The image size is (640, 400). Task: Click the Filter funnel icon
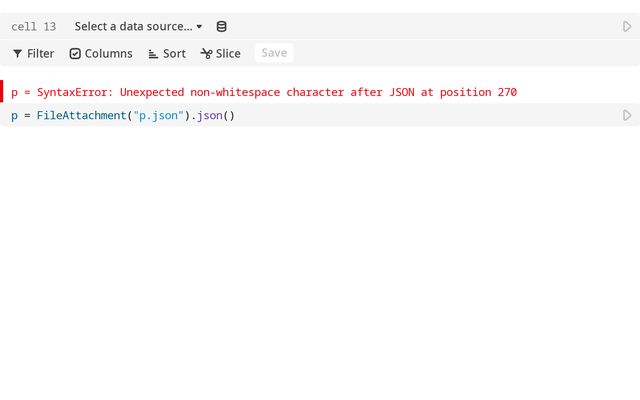pyautogui.click(x=17, y=54)
